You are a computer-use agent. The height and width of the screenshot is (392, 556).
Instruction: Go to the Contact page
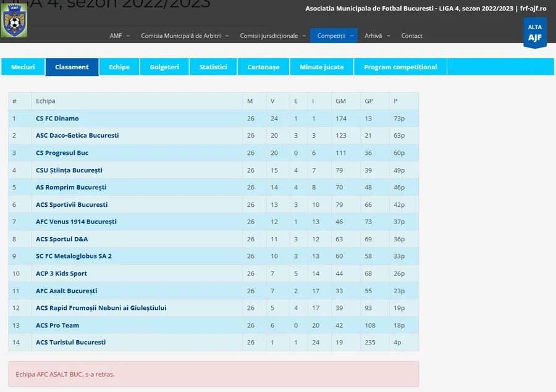411,36
